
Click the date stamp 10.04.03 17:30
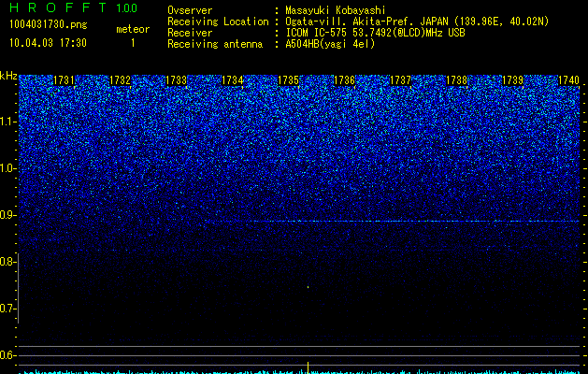(48, 42)
